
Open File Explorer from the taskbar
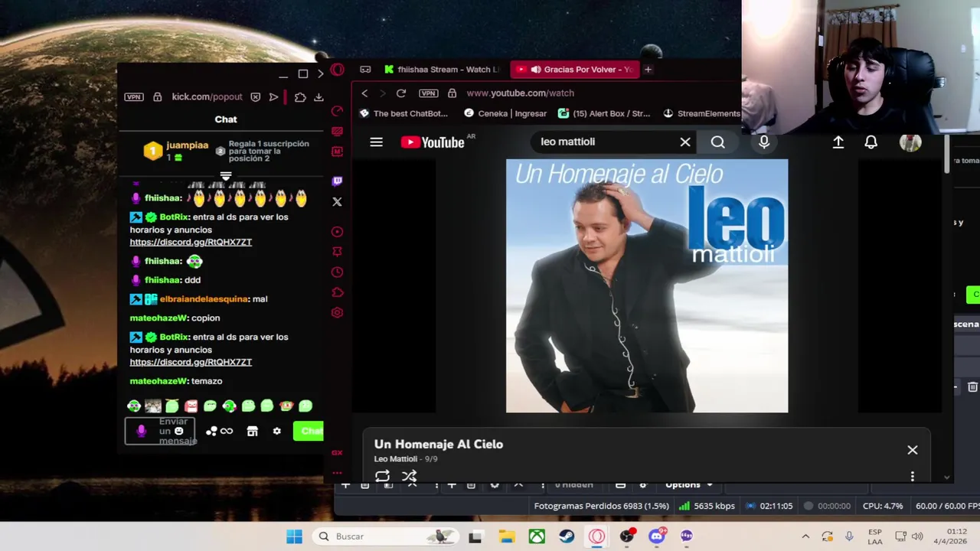pos(506,536)
